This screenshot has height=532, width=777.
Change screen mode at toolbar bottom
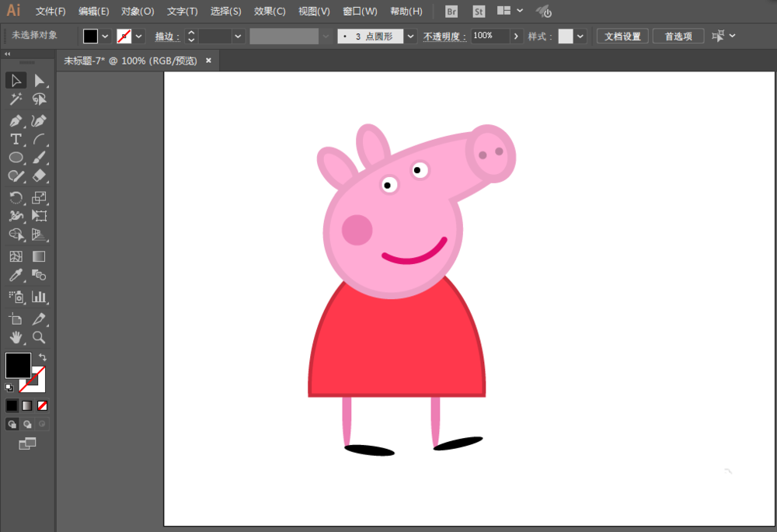point(27,443)
